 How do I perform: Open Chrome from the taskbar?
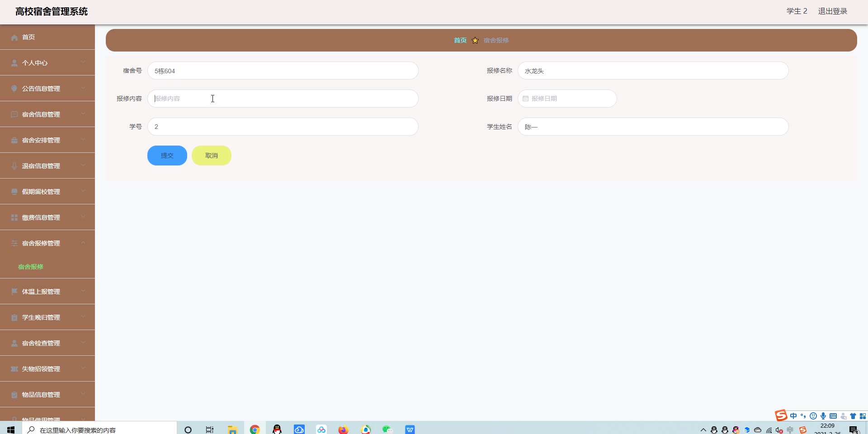[x=255, y=429]
